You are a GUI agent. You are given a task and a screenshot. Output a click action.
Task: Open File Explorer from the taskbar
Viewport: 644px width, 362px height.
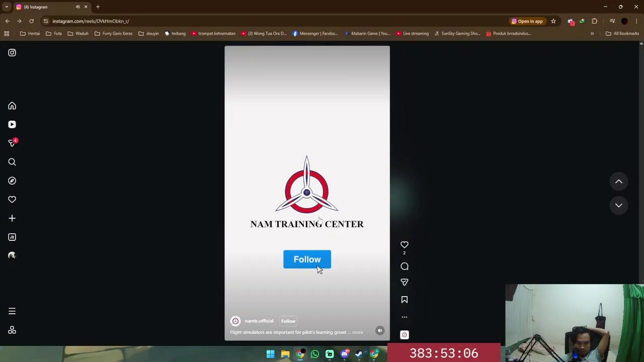click(x=285, y=354)
